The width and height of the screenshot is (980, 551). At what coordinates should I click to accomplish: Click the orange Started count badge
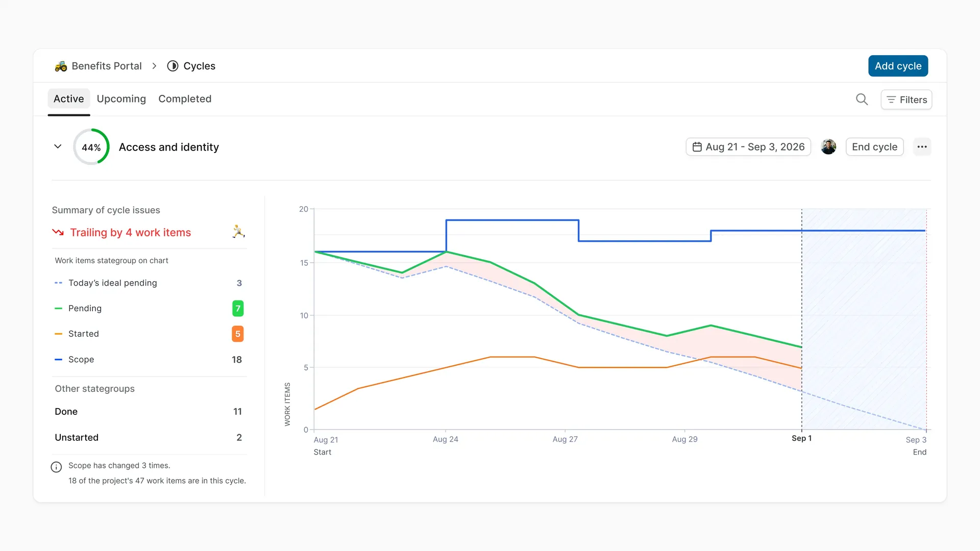238,334
